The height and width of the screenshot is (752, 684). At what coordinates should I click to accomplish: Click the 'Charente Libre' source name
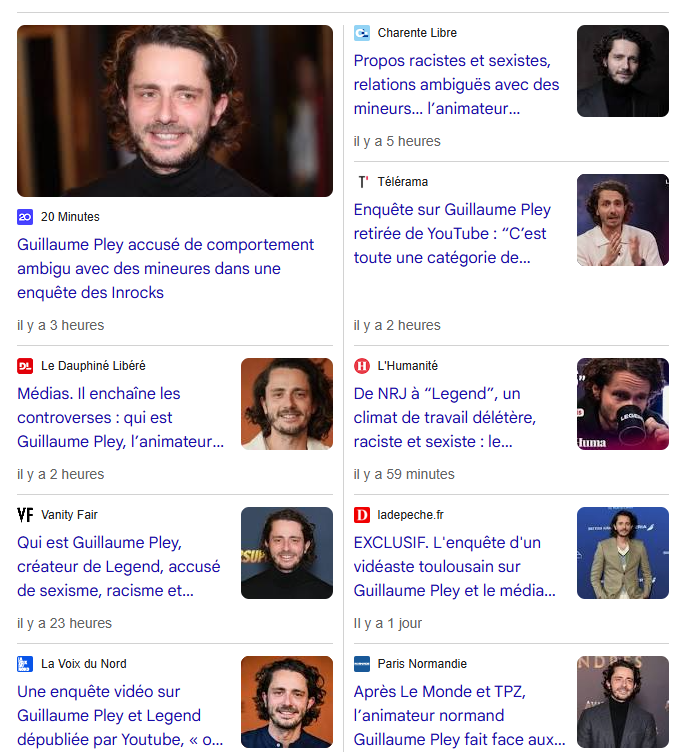417,33
